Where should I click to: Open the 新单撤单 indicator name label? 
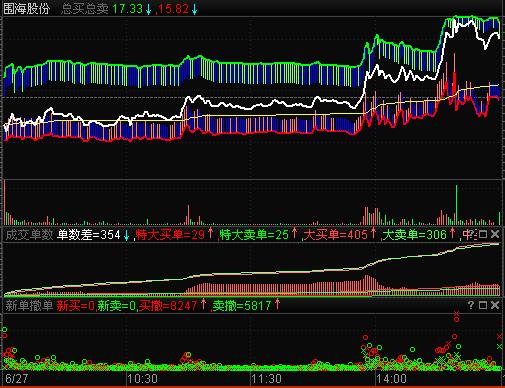(29, 305)
